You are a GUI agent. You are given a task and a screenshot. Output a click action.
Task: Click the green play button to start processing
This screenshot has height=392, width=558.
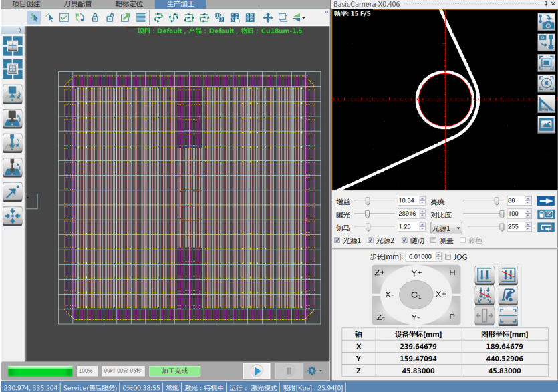(257, 371)
